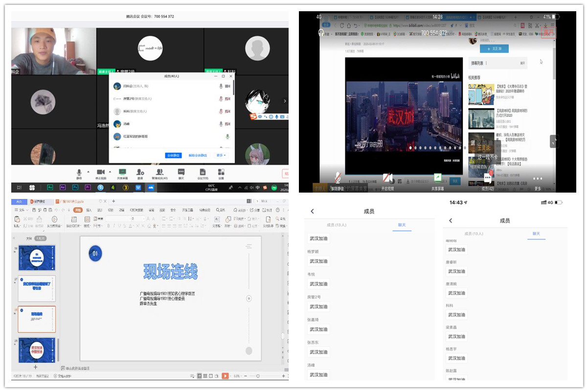Click the 从当前开始 play-from-current icon in WPS ribbon
The height and width of the screenshot is (392, 588).
(54, 219)
